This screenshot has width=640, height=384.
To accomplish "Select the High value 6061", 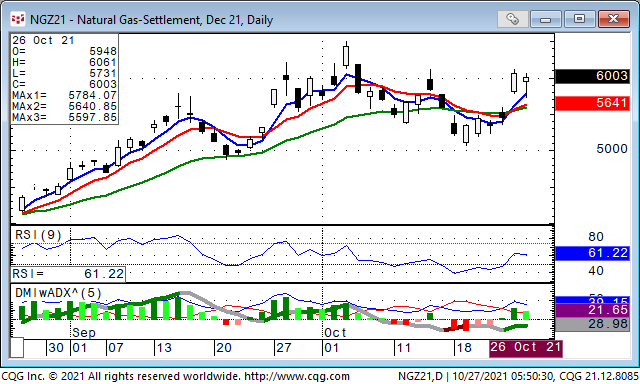I will pos(103,62).
